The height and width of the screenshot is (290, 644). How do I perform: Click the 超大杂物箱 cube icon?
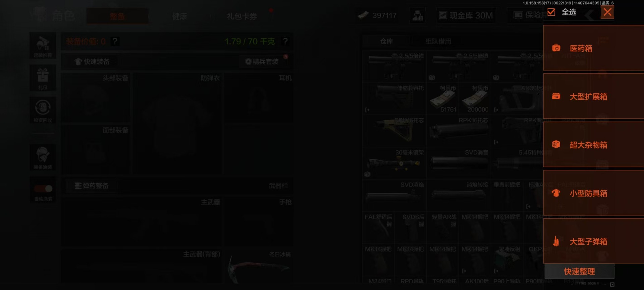[x=556, y=145]
